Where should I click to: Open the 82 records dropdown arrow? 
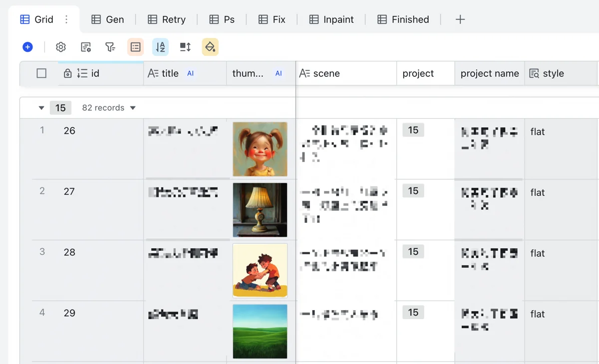pos(133,108)
